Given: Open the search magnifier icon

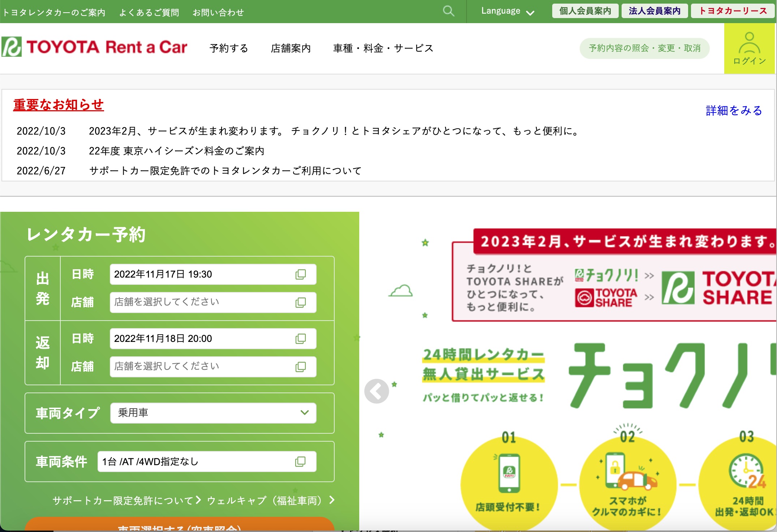Looking at the screenshot, I should [449, 11].
